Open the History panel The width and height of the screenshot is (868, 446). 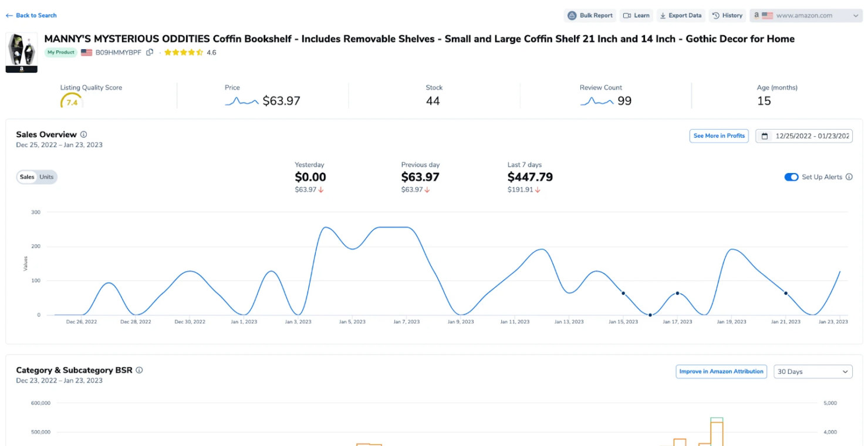[x=727, y=15]
